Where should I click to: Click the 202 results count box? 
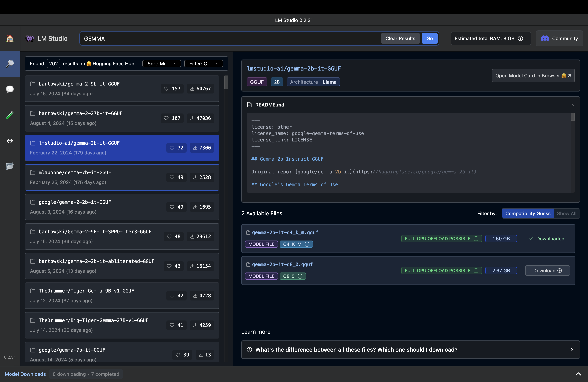(x=53, y=64)
